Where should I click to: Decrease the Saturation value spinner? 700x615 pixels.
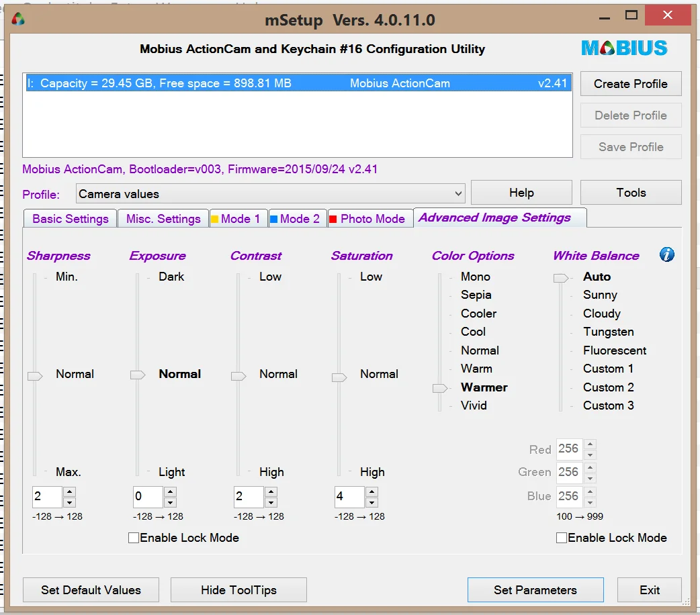pyautogui.click(x=372, y=502)
